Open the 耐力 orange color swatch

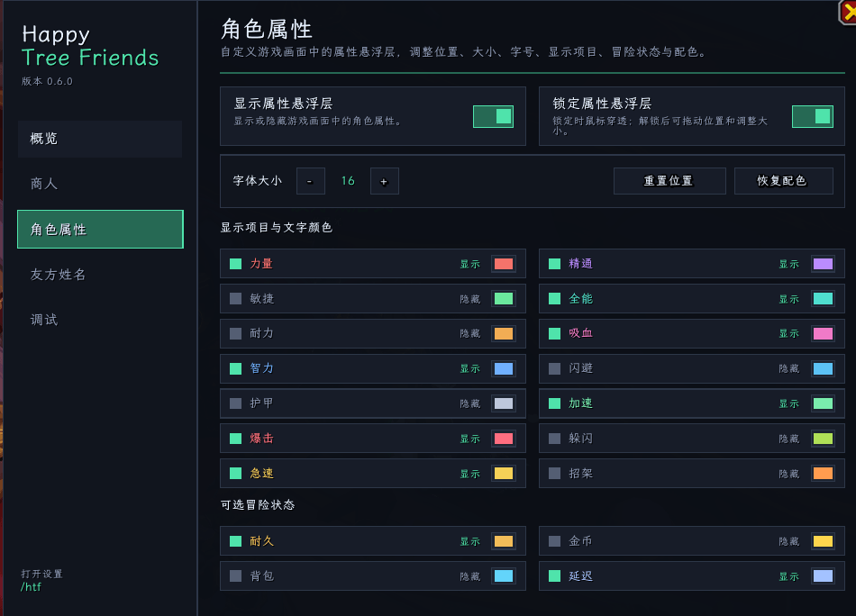[504, 333]
